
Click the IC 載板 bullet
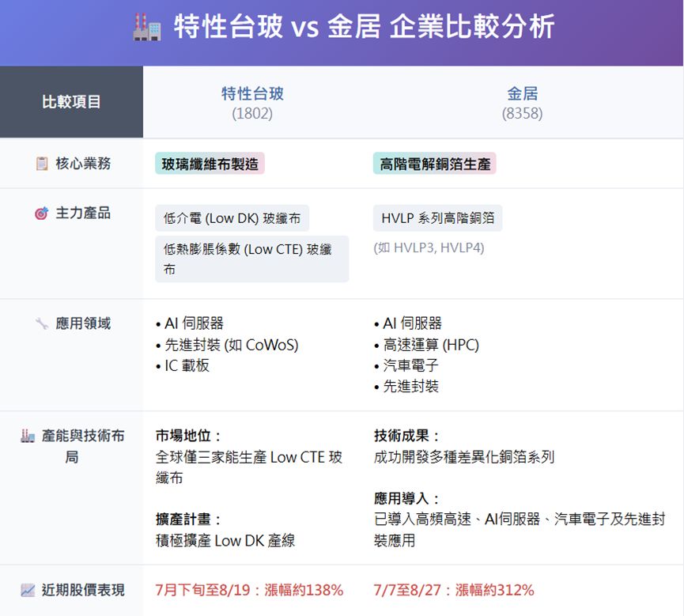pyautogui.click(x=183, y=365)
